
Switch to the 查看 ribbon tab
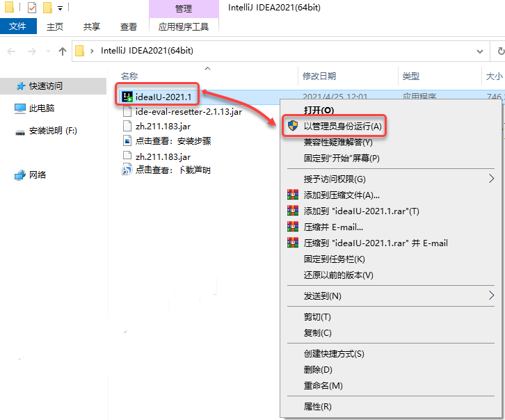coord(129,26)
